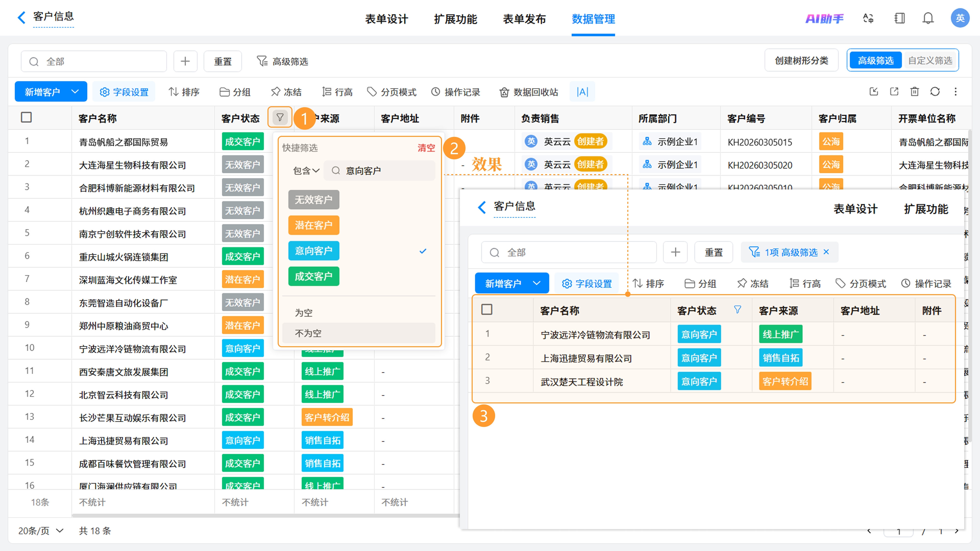
Task: Click the |A| text width icon
Action: [582, 92]
